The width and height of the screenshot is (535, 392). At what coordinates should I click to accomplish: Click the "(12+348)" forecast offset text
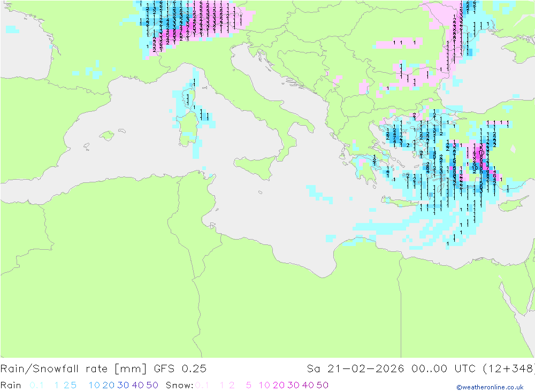click(509, 369)
